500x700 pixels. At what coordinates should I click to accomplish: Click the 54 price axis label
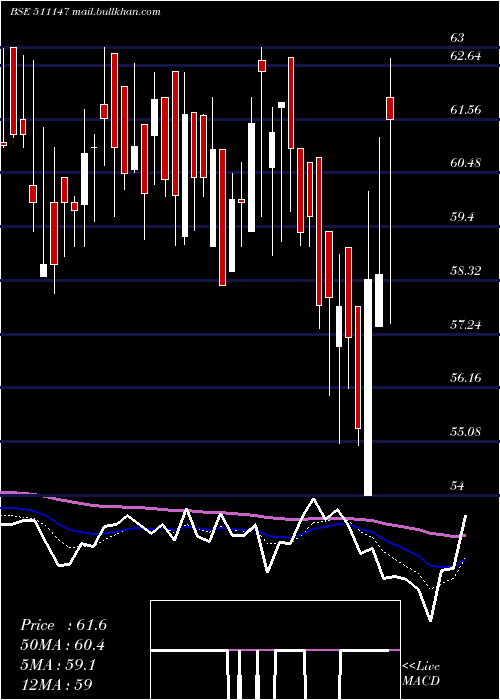pos(457,485)
